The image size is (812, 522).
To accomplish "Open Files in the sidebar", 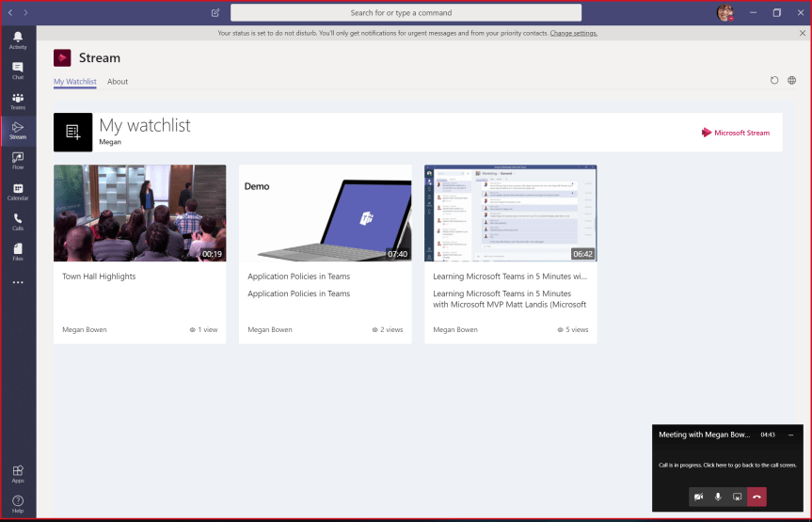I will (18, 251).
